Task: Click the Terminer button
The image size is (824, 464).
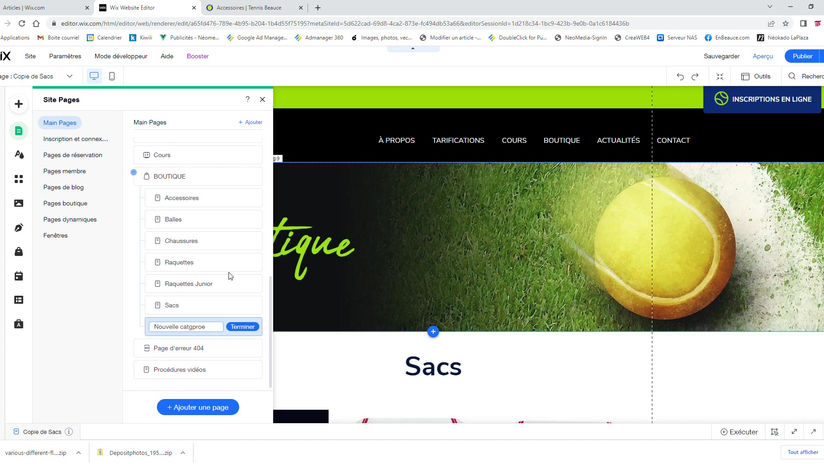Action: pyautogui.click(x=242, y=327)
